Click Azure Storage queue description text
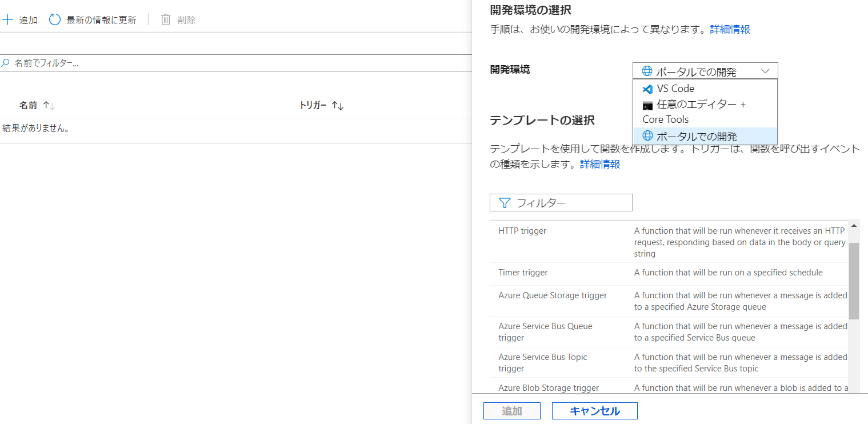This screenshot has width=868, height=424. pyautogui.click(x=741, y=301)
